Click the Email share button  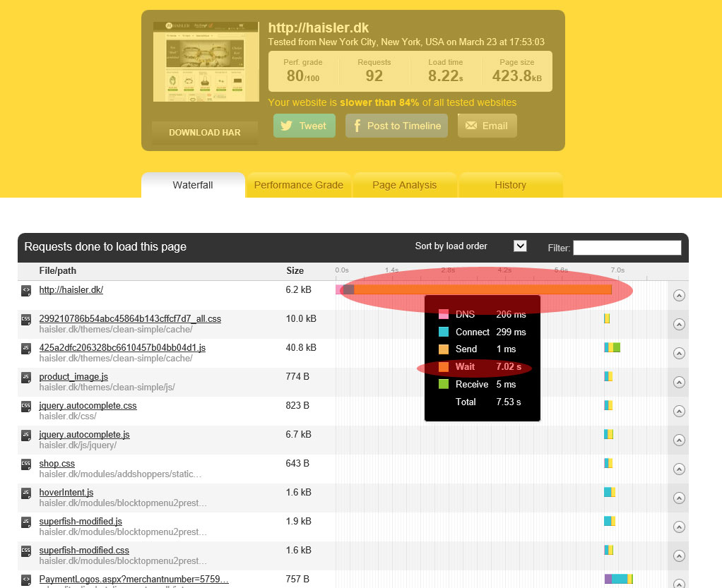487,126
